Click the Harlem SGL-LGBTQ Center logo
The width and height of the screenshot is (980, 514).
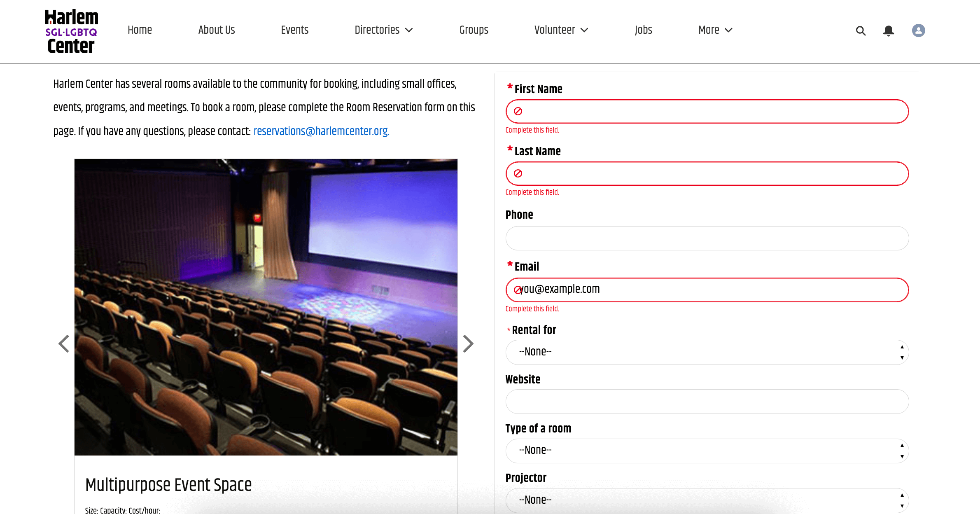click(x=72, y=31)
